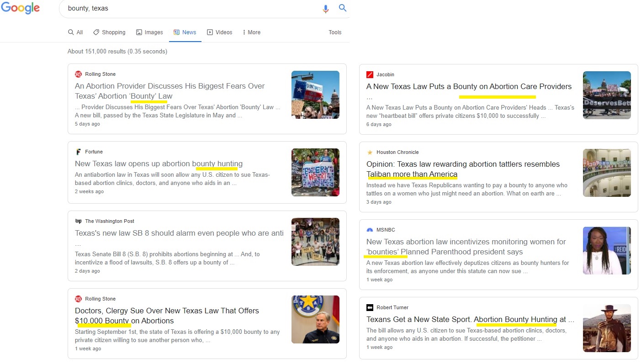641x364 pixels.
Task: Click '6 days ago' timestamp
Action: (x=379, y=124)
